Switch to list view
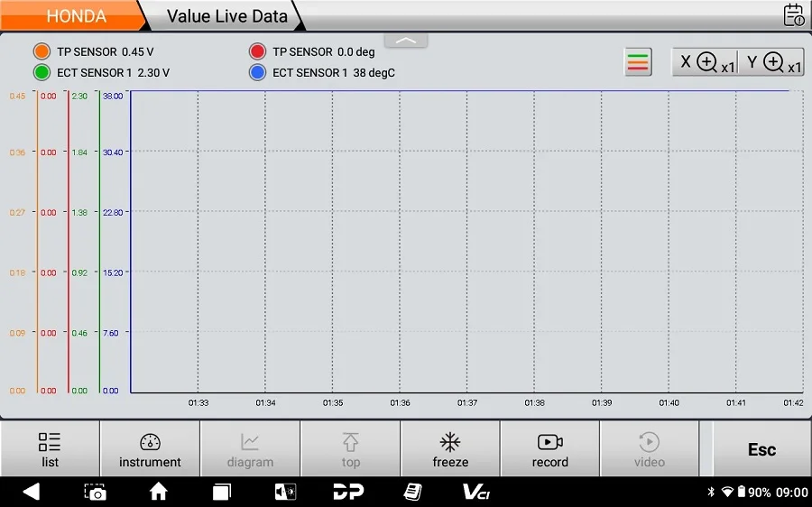 [50, 449]
